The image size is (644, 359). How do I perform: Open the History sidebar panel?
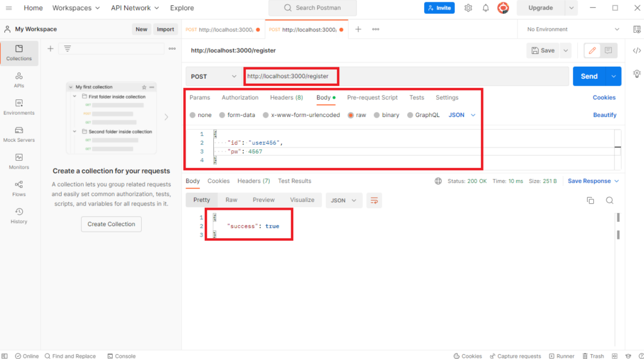click(19, 216)
